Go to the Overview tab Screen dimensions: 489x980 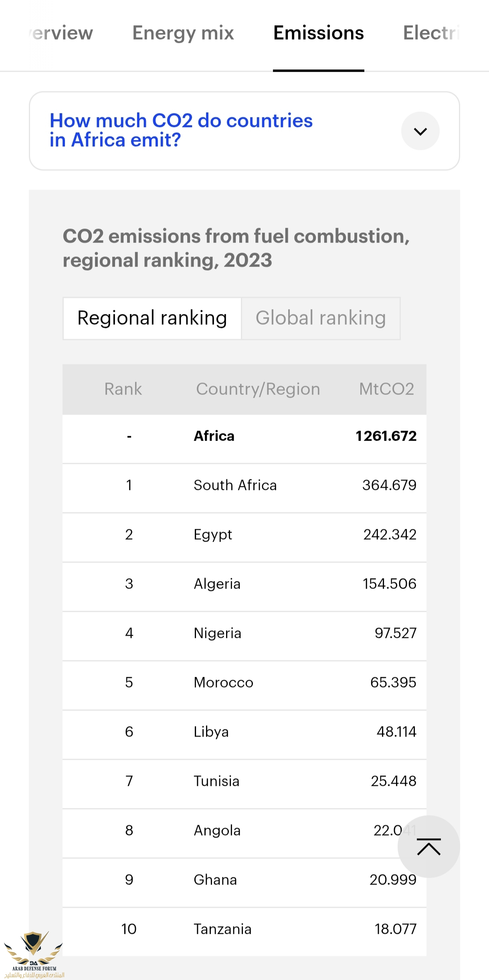coord(61,33)
